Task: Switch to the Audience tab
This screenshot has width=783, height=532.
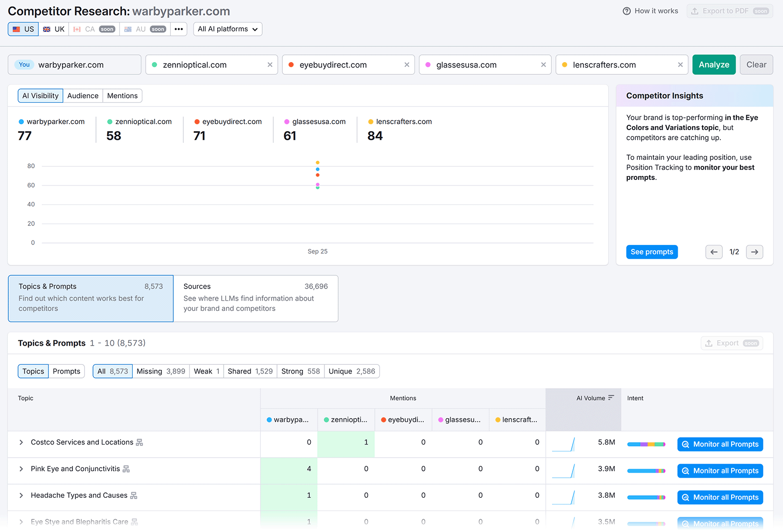Action: click(x=83, y=95)
